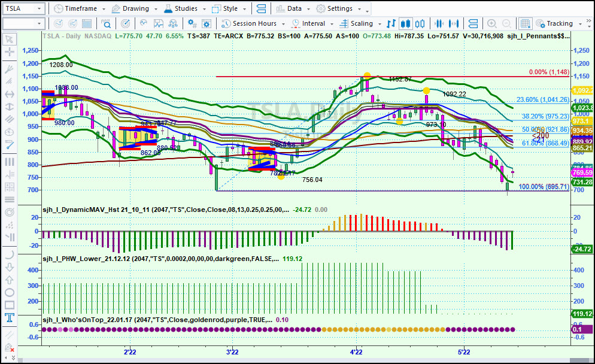Image resolution: width=595 pixels, height=364 pixels.
Task: Select filled candlestick chart style
Action: pos(406,23)
